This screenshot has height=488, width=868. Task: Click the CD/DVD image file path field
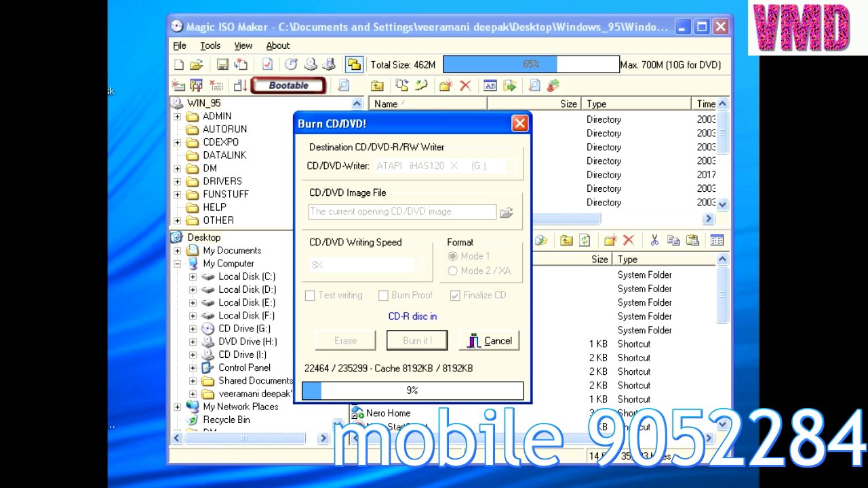pyautogui.click(x=402, y=211)
